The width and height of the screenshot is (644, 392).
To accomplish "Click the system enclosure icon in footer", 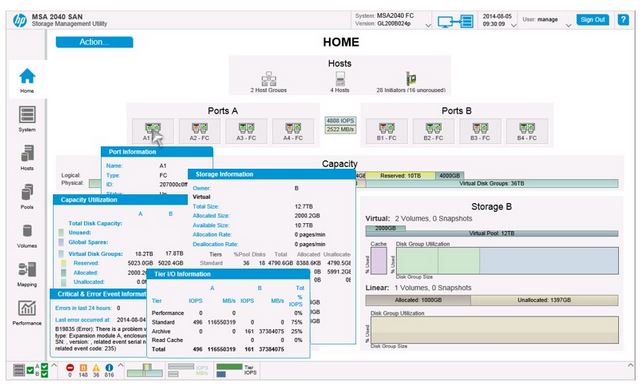I will [19, 370].
